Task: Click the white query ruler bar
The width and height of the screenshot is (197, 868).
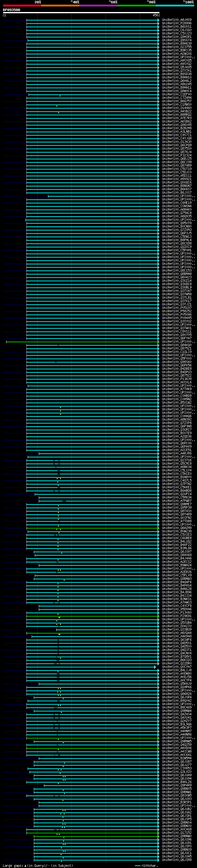Action: click(81, 13)
